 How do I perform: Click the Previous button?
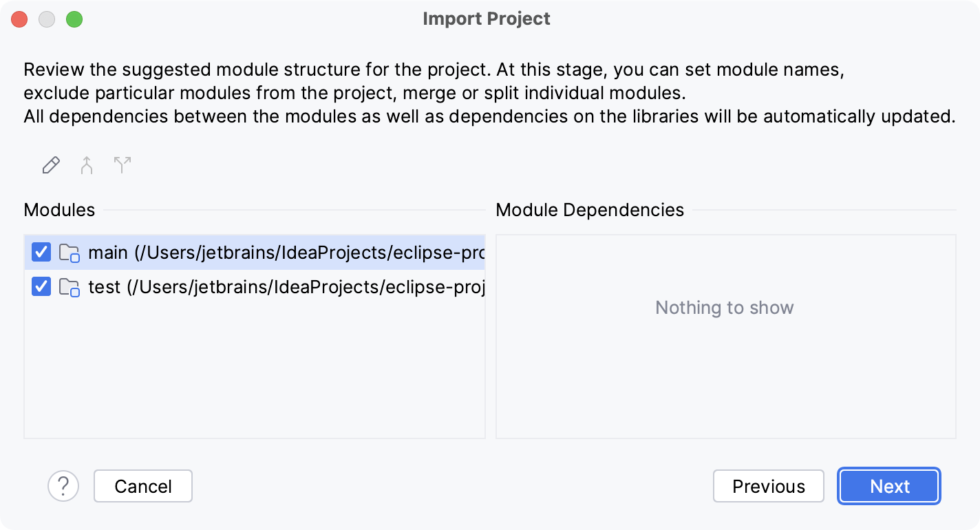click(768, 486)
